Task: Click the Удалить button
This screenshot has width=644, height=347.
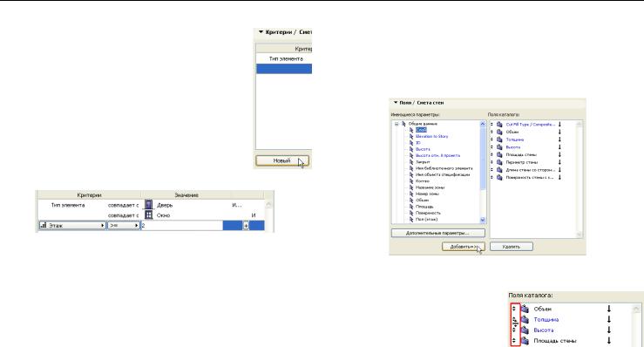Action: (512, 247)
